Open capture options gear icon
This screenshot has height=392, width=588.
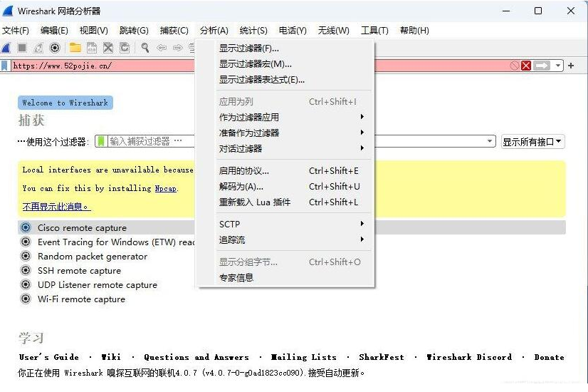tap(55, 48)
